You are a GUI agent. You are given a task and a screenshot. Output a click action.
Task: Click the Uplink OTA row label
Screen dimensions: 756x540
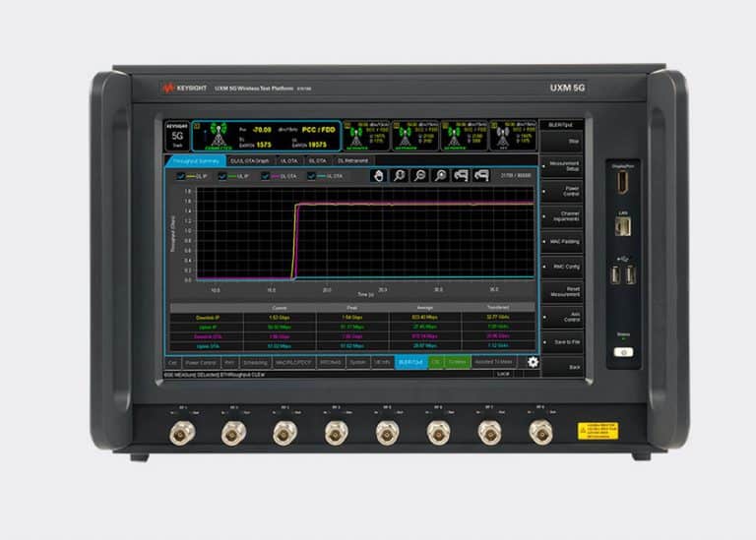(x=208, y=346)
